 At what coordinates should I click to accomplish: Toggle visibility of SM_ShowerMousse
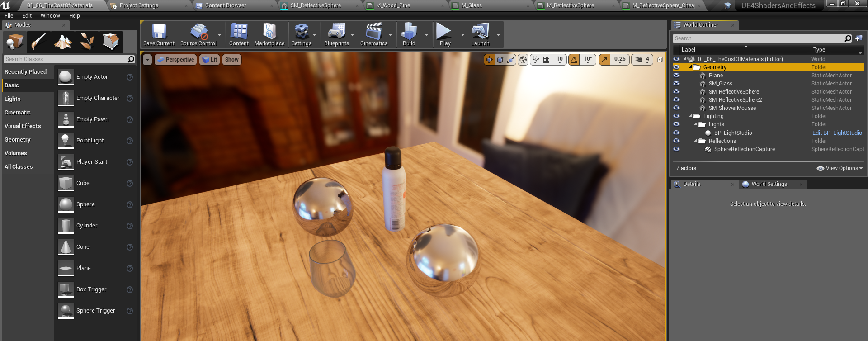pyautogui.click(x=676, y=108)
